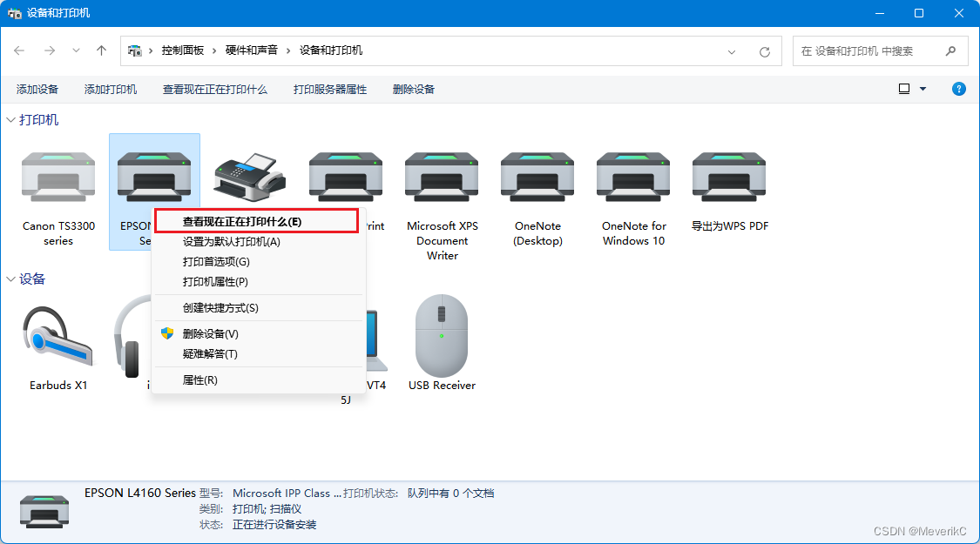Open 打印首选项(G) from context menu
The width and height of the screenshot is (980, 544).
point(257,262)
